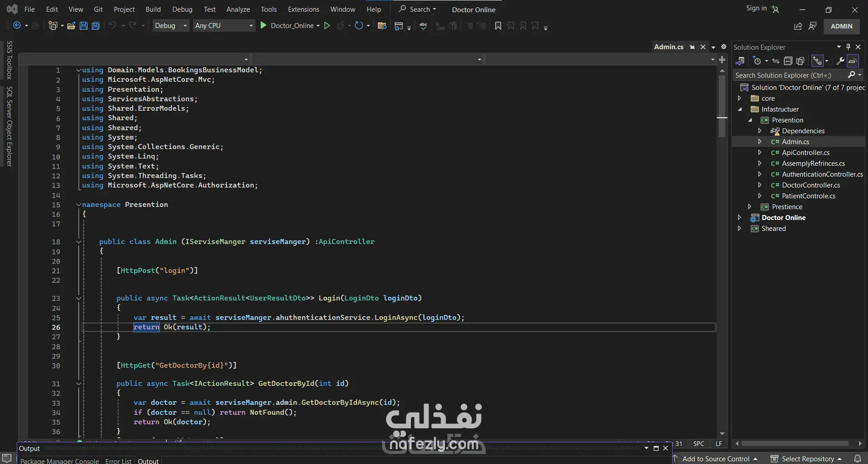The width and height of the screenshot is (868, 464).
Task: Open the Any CPU platform dropdown
Action: (224, 26)
